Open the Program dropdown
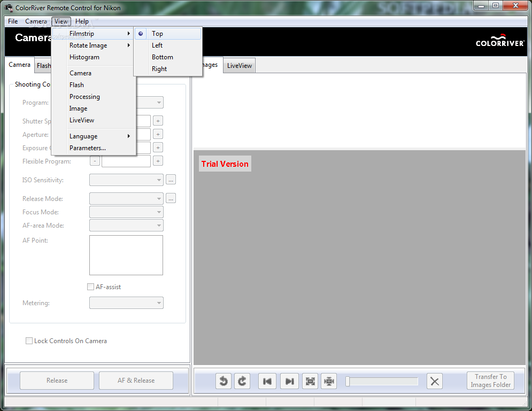This screenshot has height=411, width=532. [x=150, y=103]
